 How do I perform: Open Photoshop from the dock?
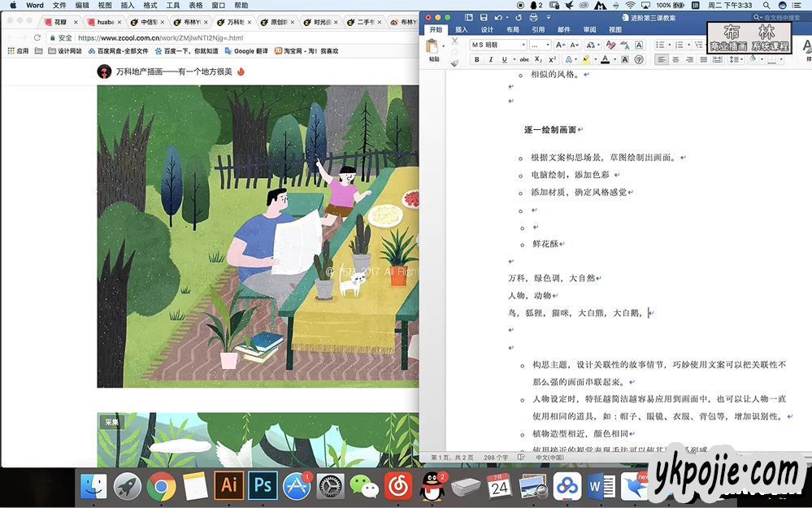point(263,486)
